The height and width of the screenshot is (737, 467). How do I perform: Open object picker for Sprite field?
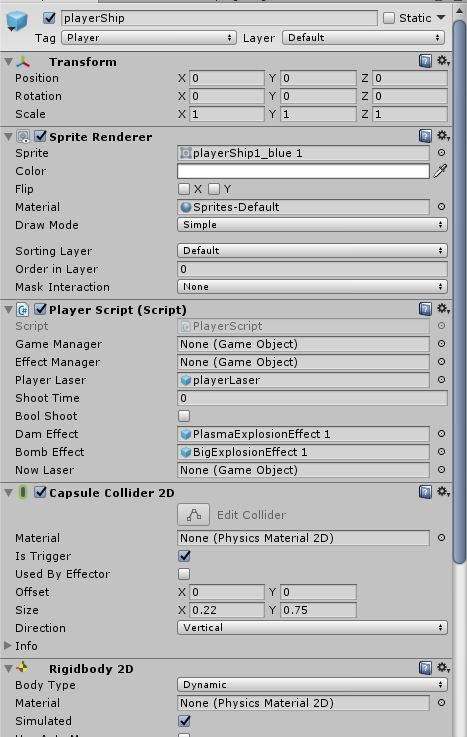click(x=441, y=153)
